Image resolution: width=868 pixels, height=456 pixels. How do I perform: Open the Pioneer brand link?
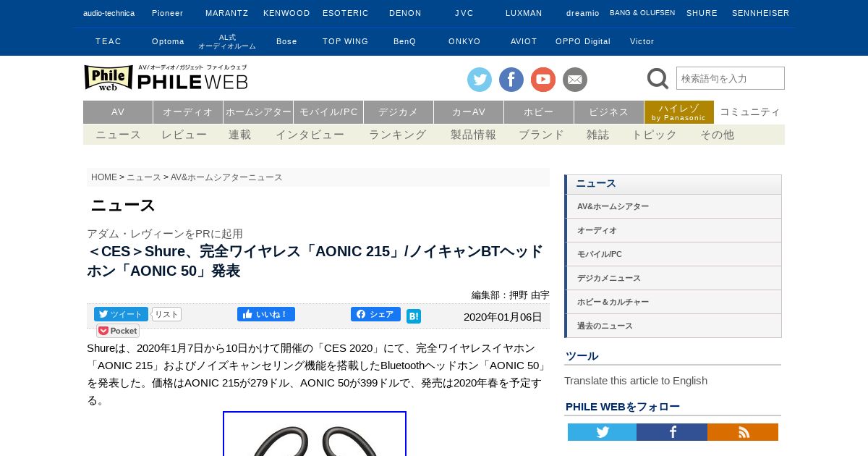(x=167, y=13)
